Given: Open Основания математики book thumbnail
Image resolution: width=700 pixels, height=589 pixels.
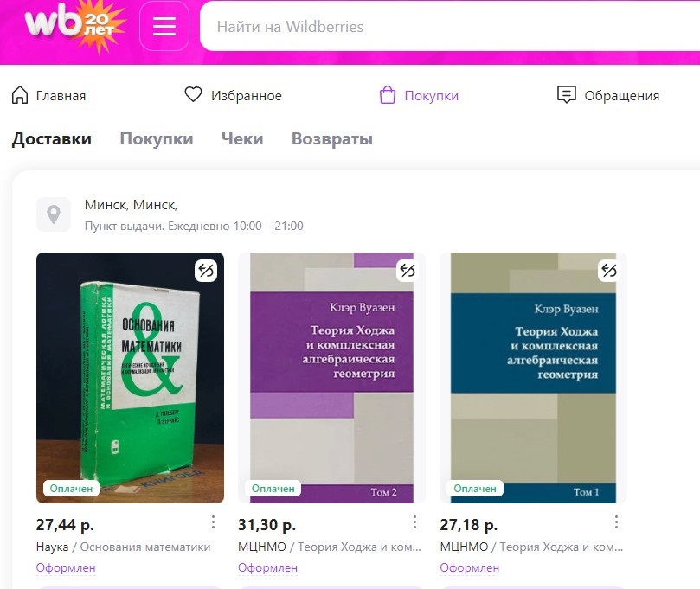Looking at the screenshot, I should click(130, 378).
